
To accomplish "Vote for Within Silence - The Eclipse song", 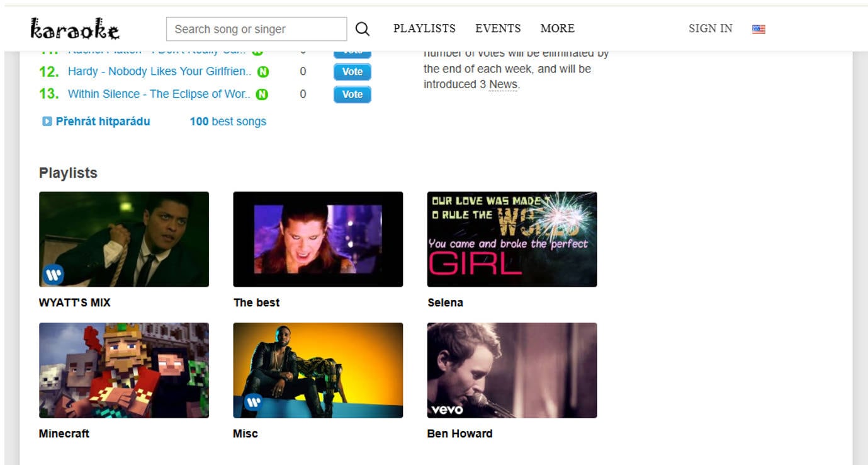I will [x=352, y=95].
